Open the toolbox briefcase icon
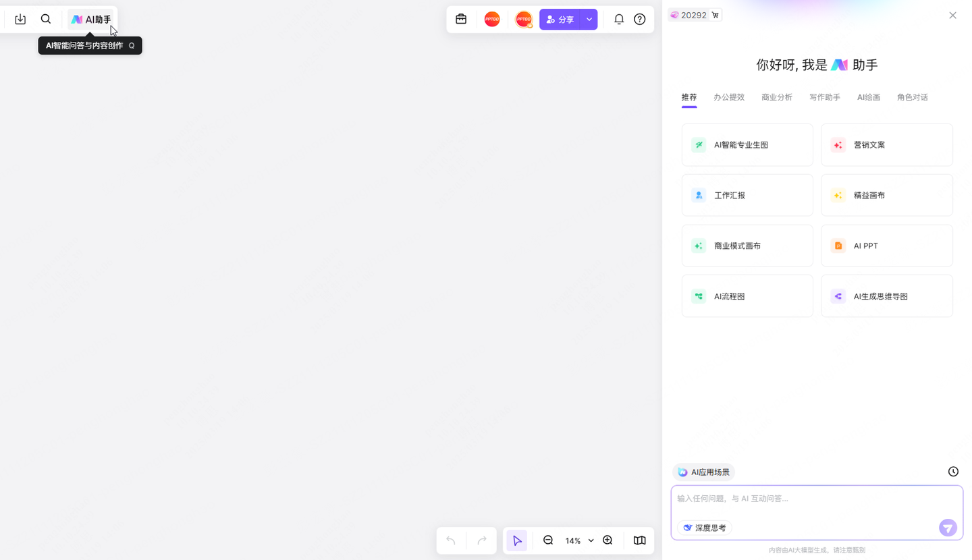The image size is (972, 560). click(x=461, y=20)
